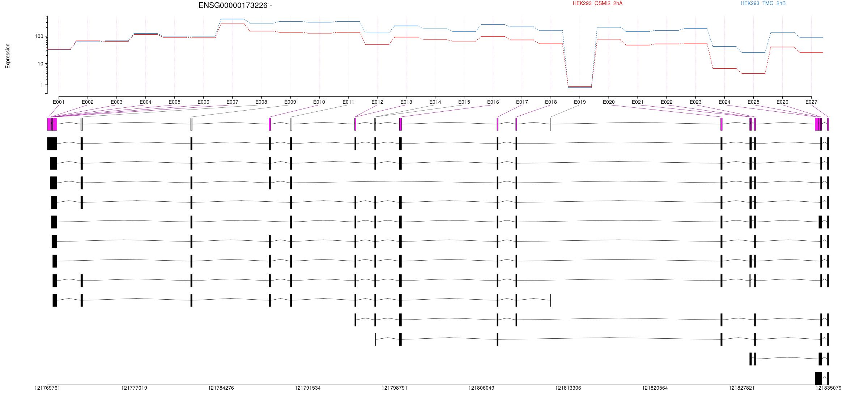Click exon label E013
This screenshot has height=394, width=868.
(x=406, y=102)
